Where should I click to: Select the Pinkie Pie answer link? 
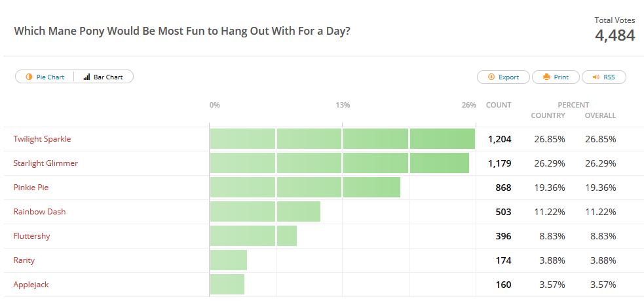31,188
